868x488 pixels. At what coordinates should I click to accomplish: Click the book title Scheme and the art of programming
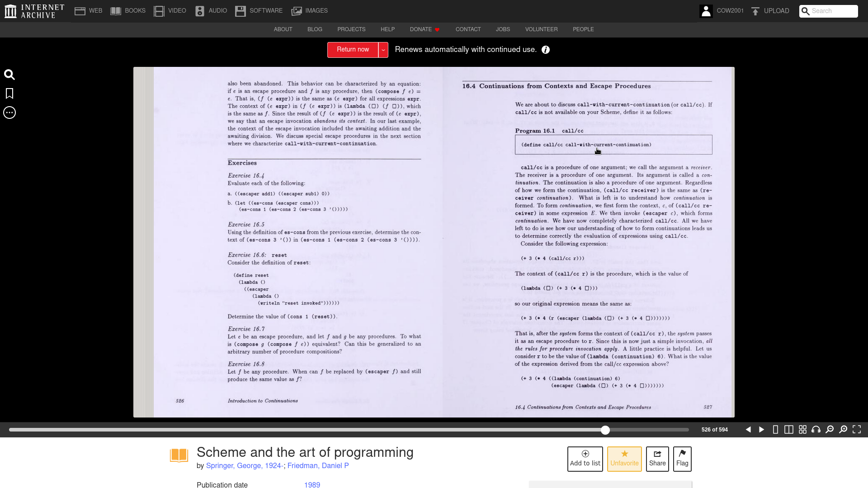305,452
